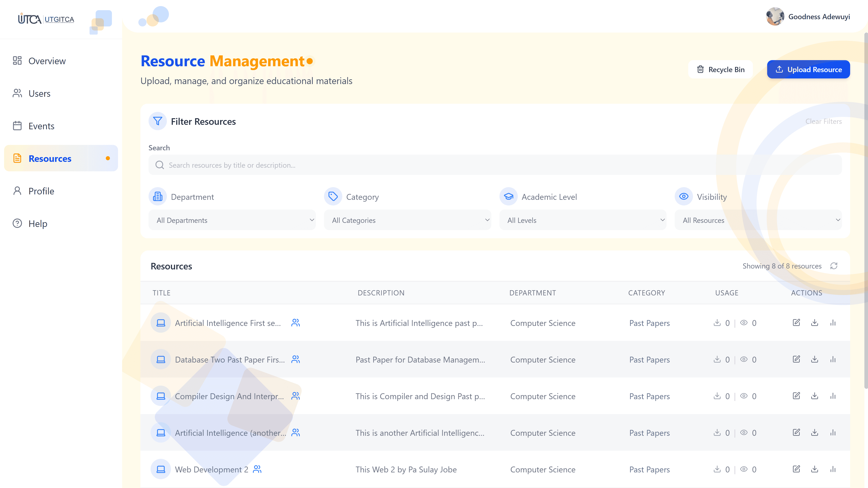Download the Artificial Intelligence (another) resource
This screenshot has width=868, height=488.
coord(814,432)
